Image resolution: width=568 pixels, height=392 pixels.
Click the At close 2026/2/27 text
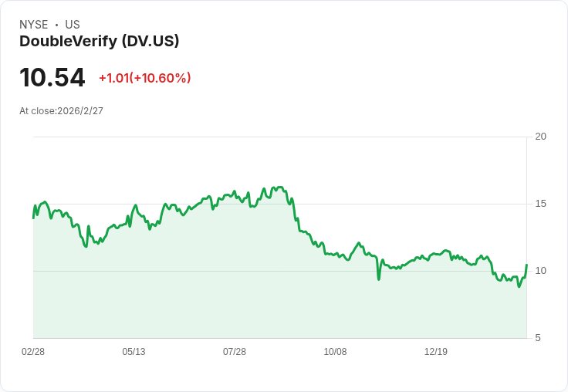61,111
